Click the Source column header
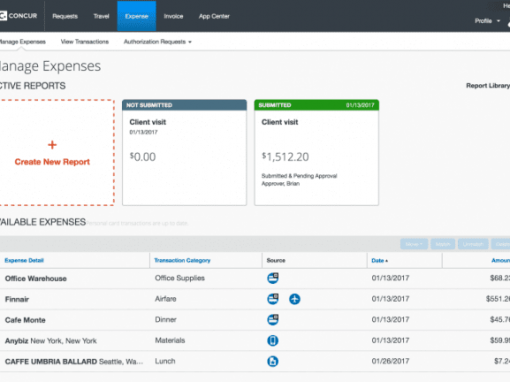The width and height of the screenshot is (510, 382). point(276,260)
